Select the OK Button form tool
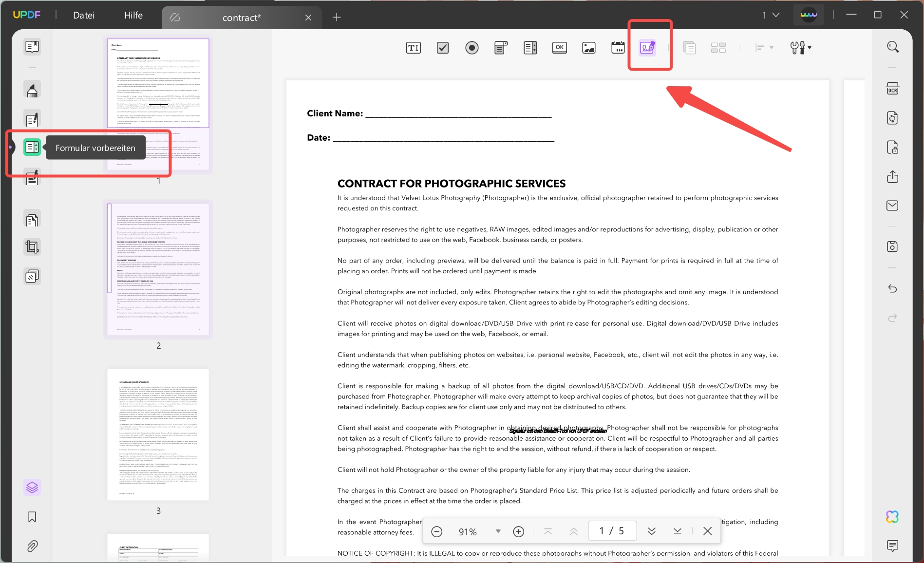Viewport: 924px width, 563px height. pos(560,48)
